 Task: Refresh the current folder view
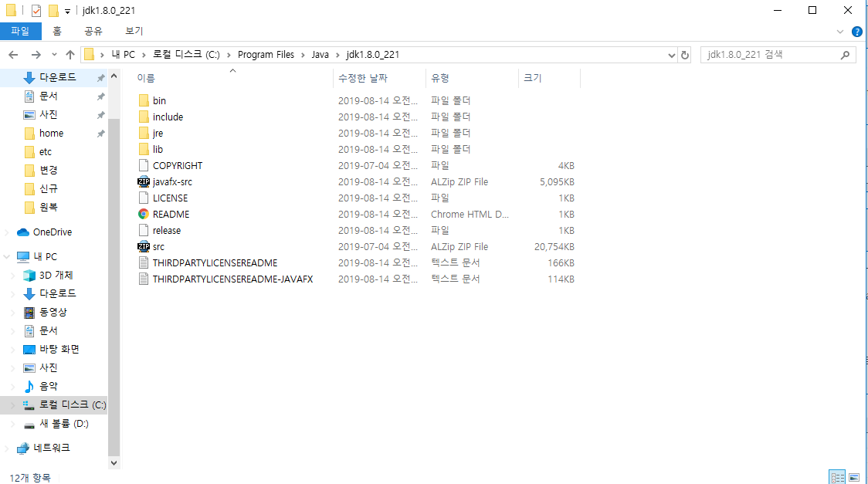[685, 55]
